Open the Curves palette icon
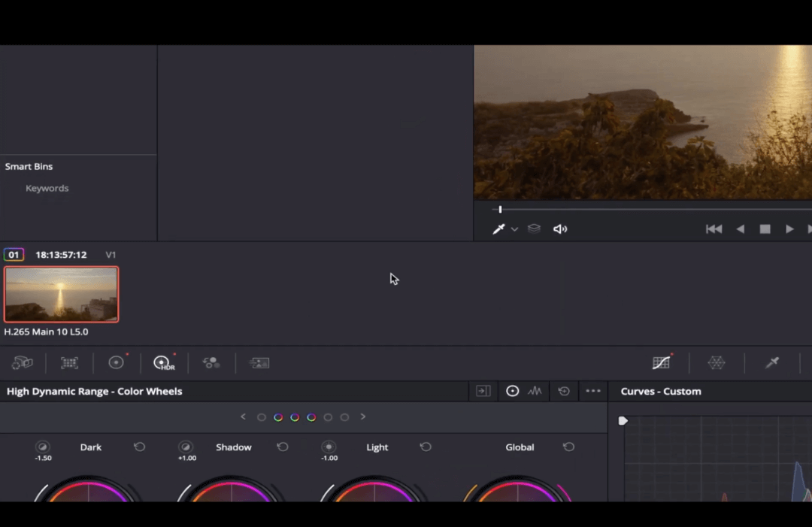 [x=661, y=362]
